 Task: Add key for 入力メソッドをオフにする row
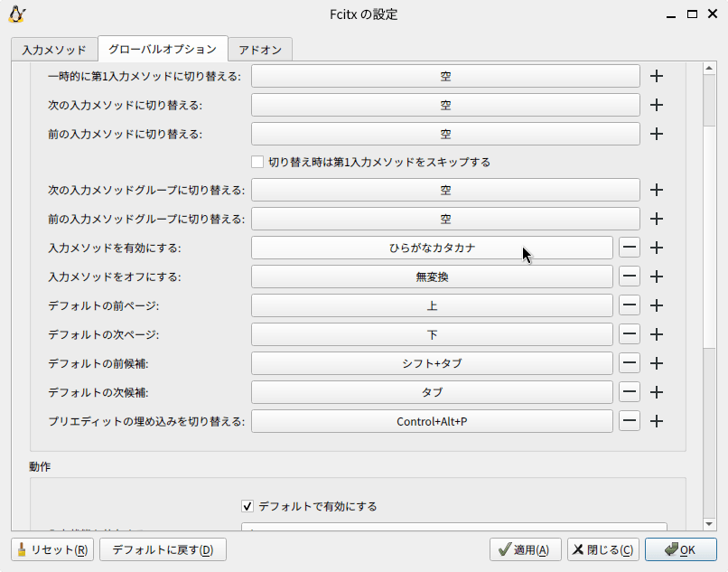click(x=656, y=277)
